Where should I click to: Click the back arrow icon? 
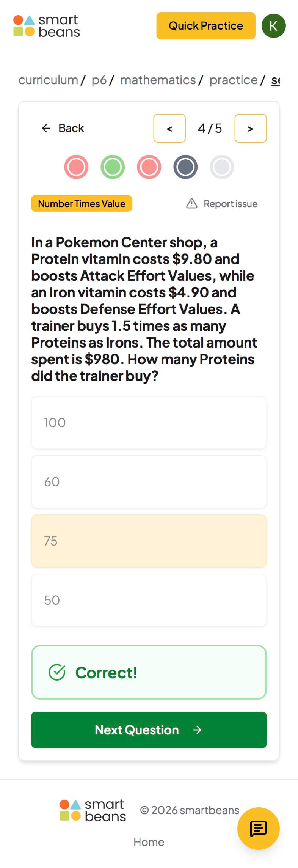46,128
